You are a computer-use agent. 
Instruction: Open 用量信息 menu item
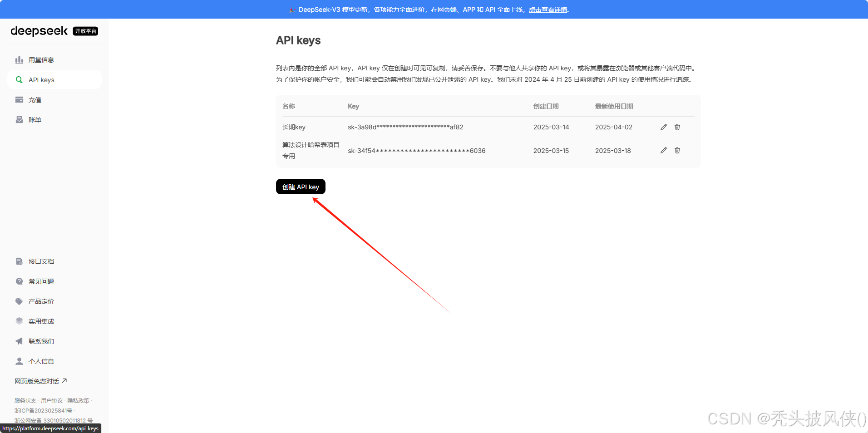pyautogui.click(x=54, y=60)
